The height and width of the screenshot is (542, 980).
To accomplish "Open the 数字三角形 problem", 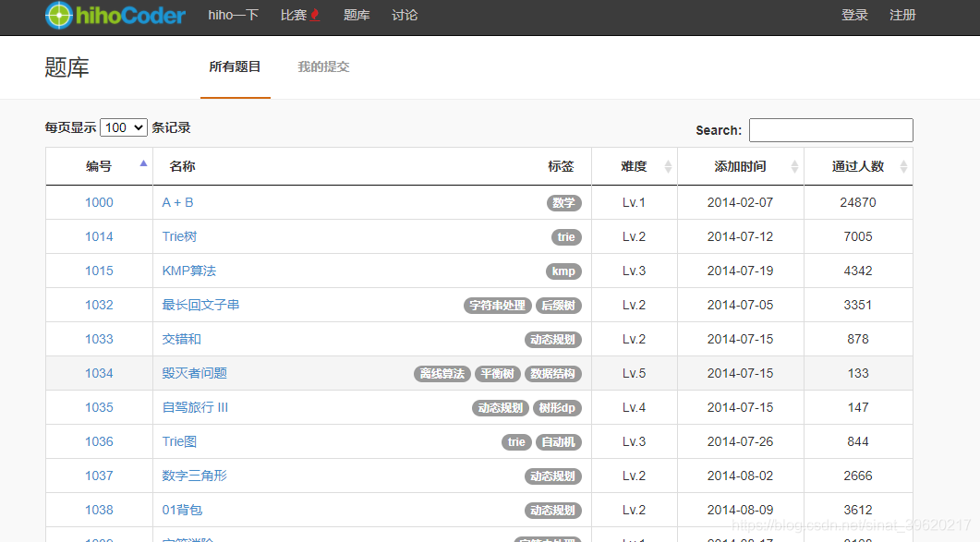I will [x=194, y=476].
